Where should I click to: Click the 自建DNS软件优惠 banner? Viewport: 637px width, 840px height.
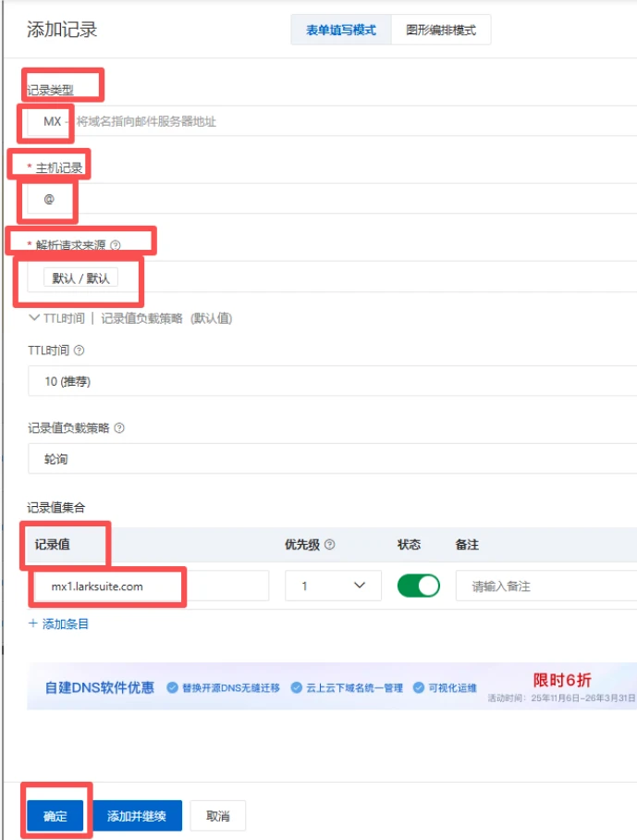[x=332, y=686]
